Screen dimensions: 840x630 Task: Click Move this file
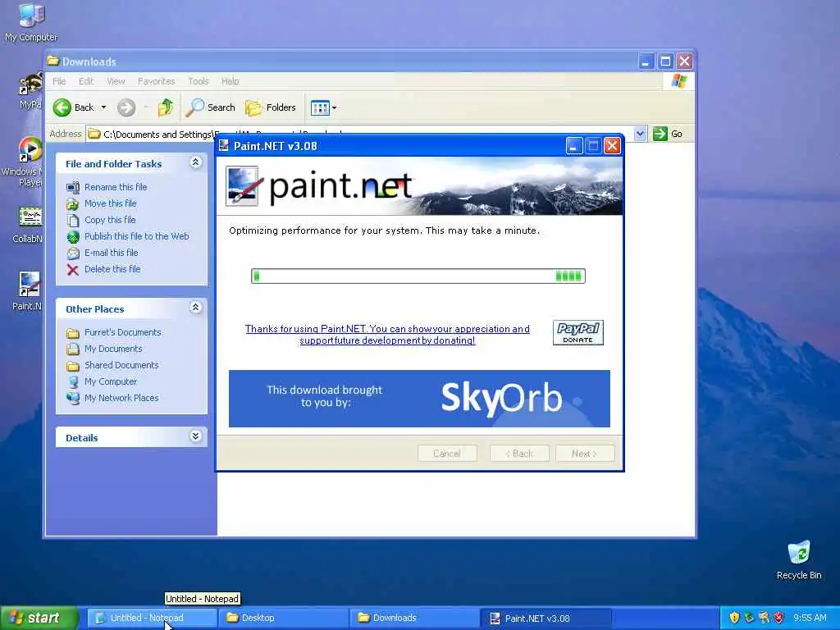[x=111, y=203]
